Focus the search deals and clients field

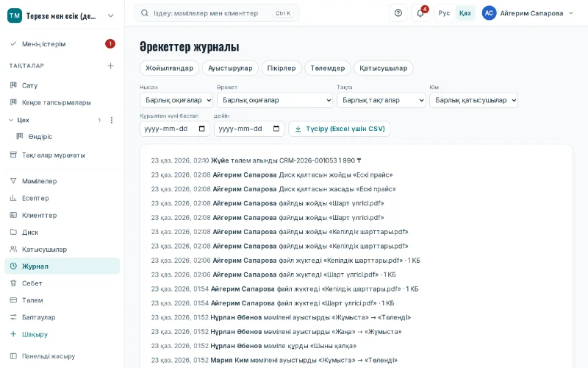pos(216,13)
